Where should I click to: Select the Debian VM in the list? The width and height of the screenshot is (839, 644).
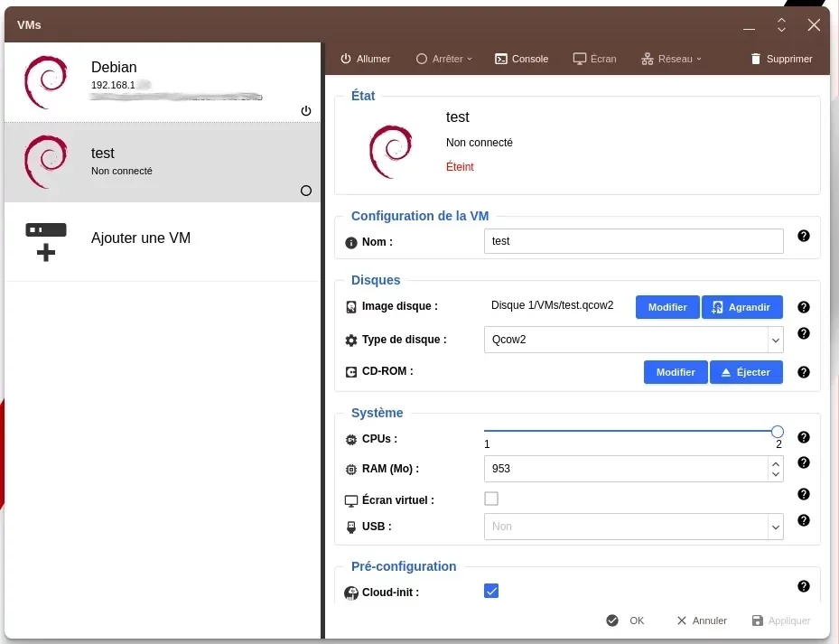(163, 82)
